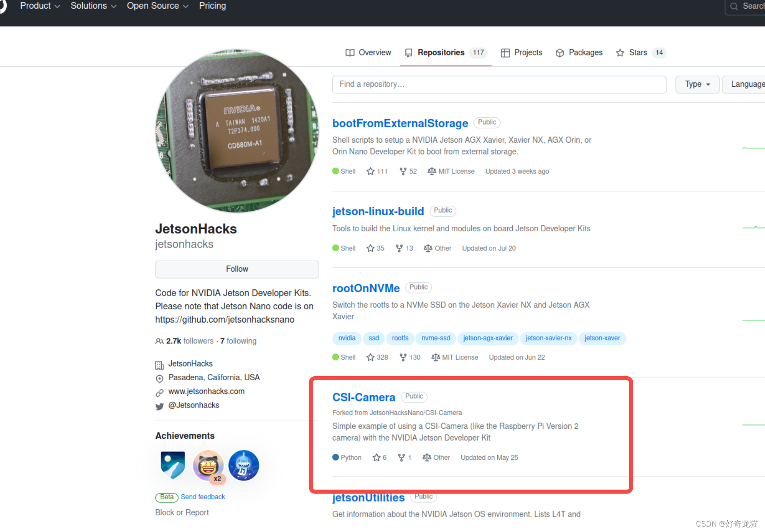
Task: View the 35 stars on jetson-linux-build
Action: 375,248
